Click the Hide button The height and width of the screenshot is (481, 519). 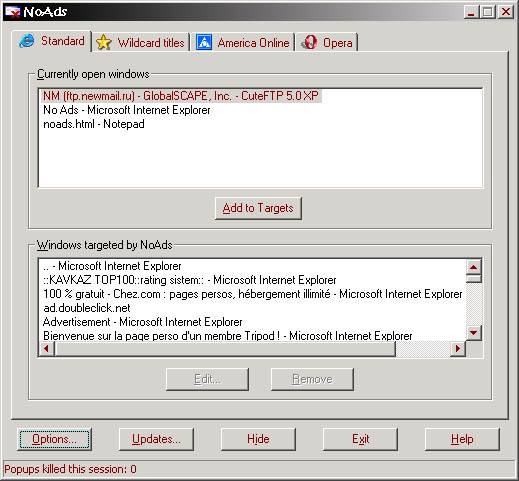click(258, 439)
